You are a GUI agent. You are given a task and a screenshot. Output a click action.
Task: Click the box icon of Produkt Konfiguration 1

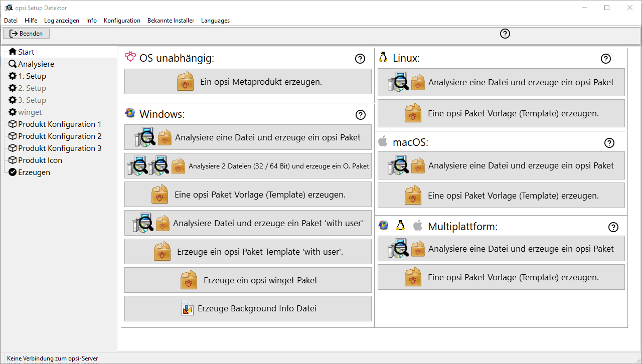point(13,124)
